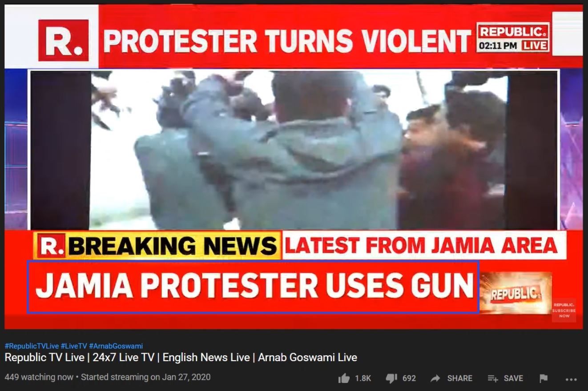
Task: Click the 1.8K like count
Action: [363, 378]
